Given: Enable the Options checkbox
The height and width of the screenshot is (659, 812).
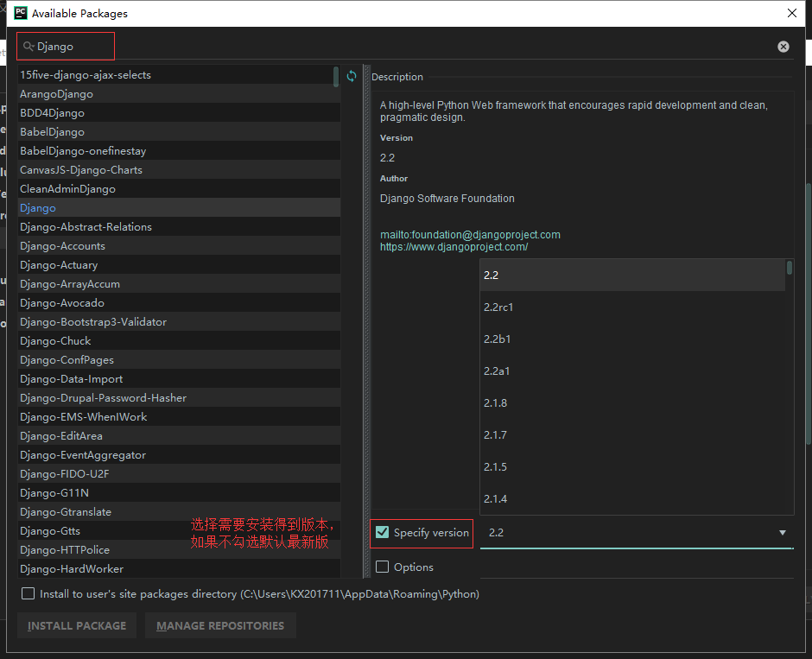Looking at the screenshot, I should pos(382,567).
